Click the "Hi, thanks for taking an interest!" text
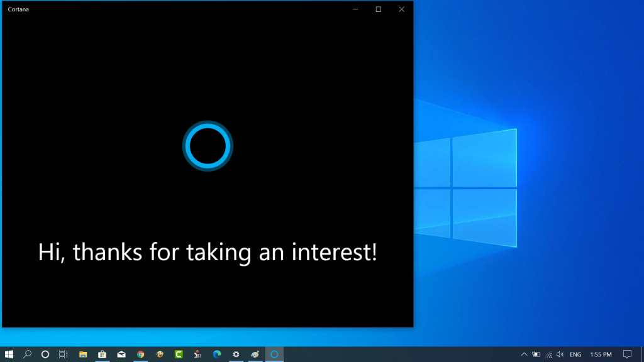Screen dimensions: 644x362 pos(208,252)
